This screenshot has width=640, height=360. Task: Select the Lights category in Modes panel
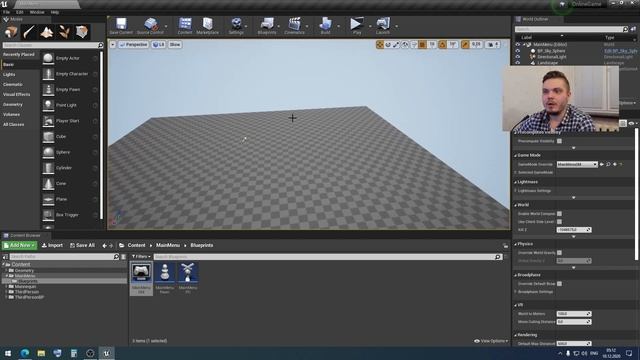point(9,74)
